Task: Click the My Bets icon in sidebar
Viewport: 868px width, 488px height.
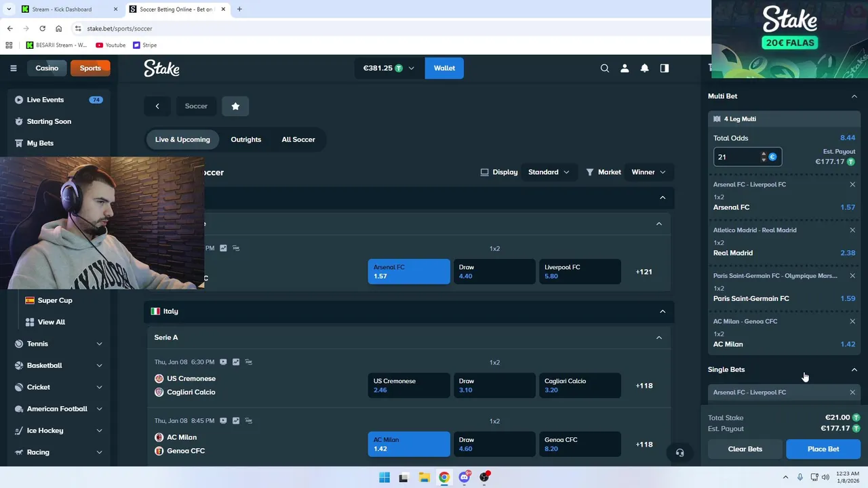Action: pyautogui.click(x=19, y=143)
